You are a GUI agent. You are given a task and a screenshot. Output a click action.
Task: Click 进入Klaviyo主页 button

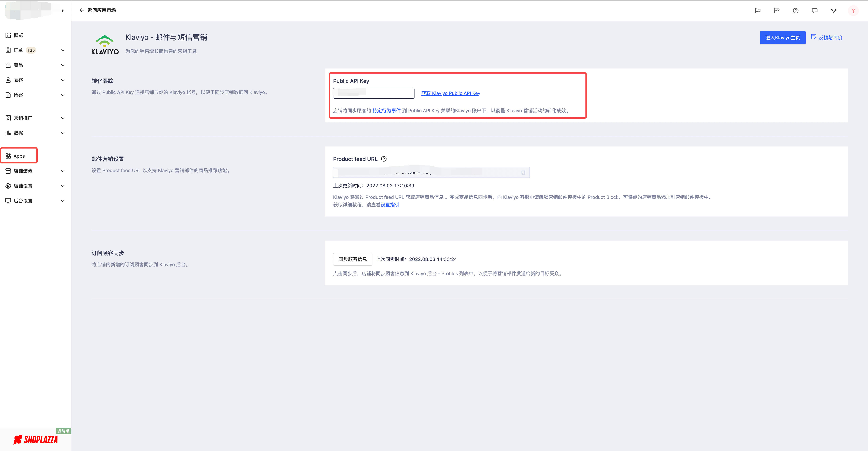(782, 37)
